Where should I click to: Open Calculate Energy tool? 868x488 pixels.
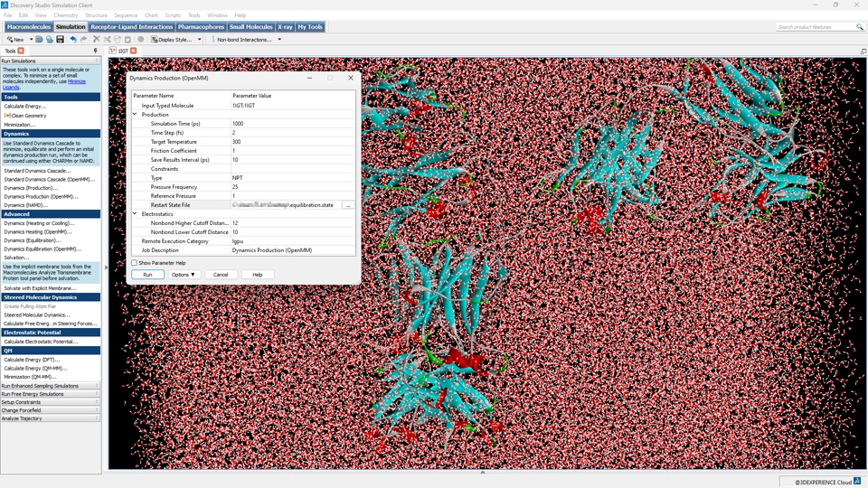tap(25, 107)
